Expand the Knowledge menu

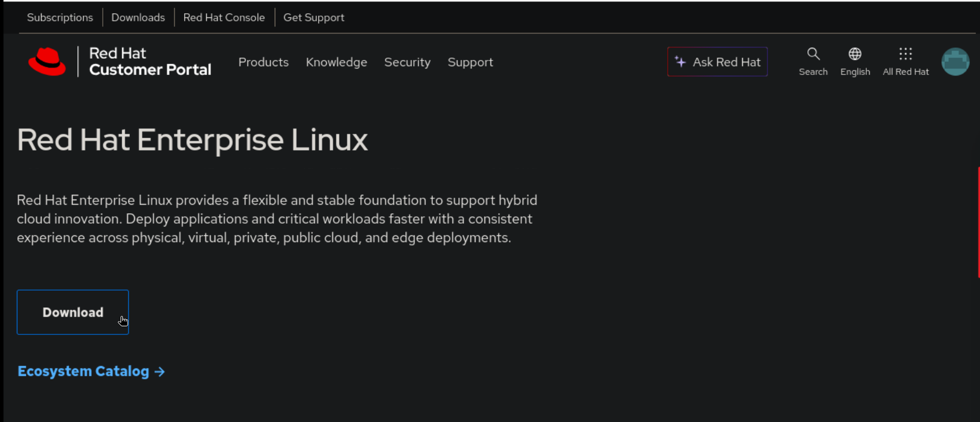336,62
